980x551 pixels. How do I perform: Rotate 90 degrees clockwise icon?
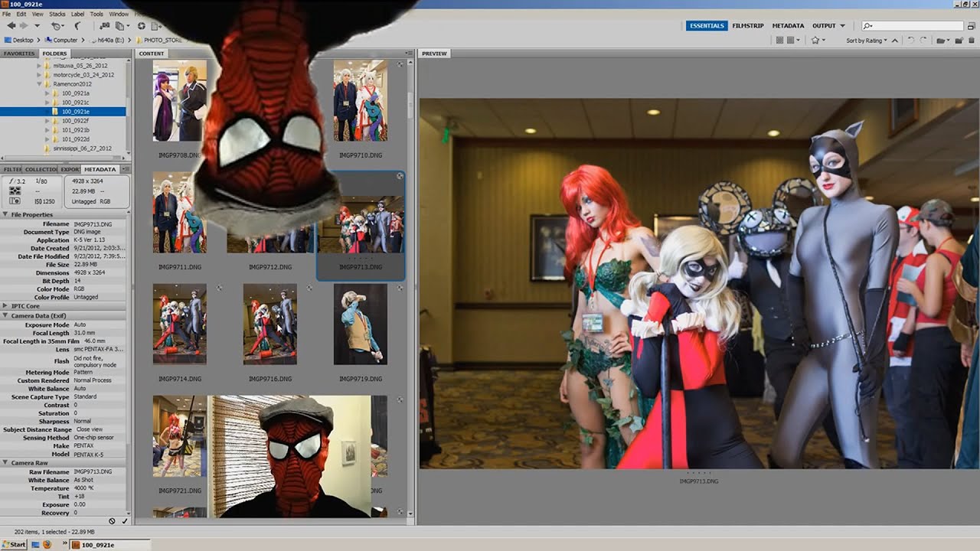[x=923, y=40]
